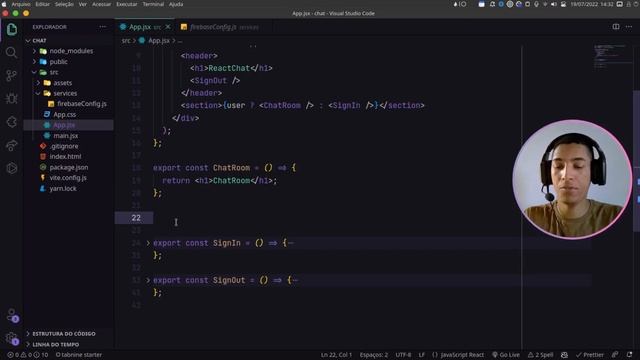The width and height of the screenshot is (640, 360).
Task: Unfold the SignIn function code
Action: tap(148, 243)
